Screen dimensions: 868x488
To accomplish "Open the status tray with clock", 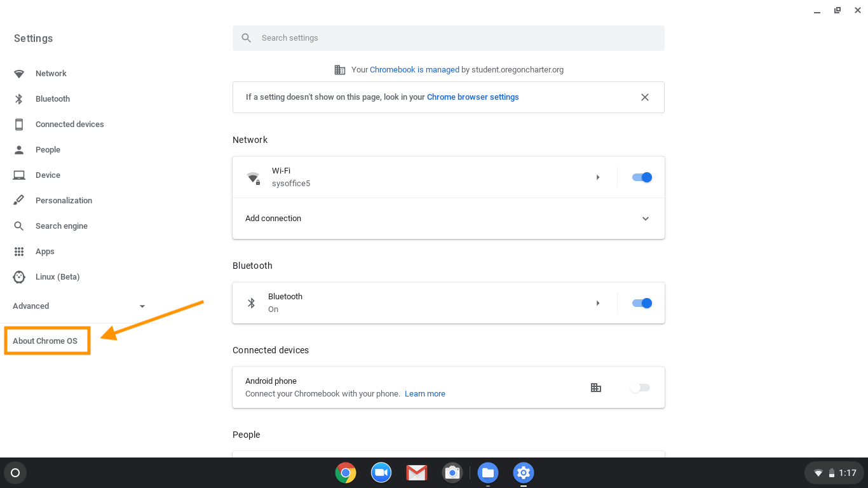I will [834, 473].
